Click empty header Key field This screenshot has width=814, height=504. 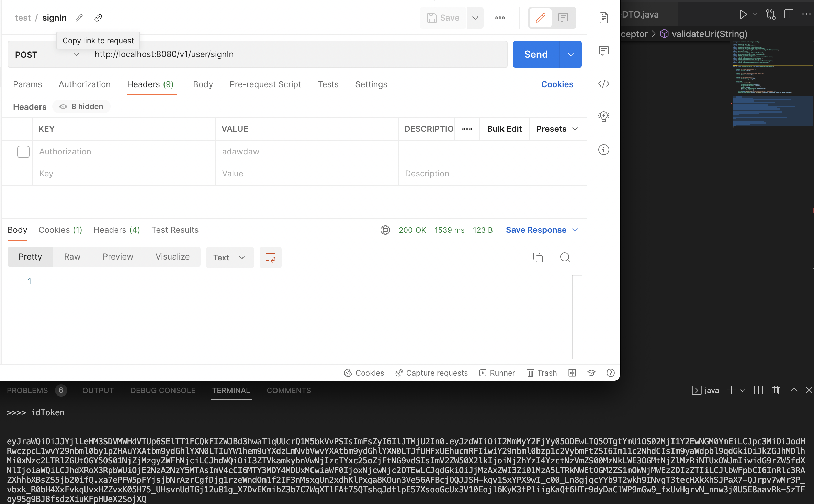[124, 174]
